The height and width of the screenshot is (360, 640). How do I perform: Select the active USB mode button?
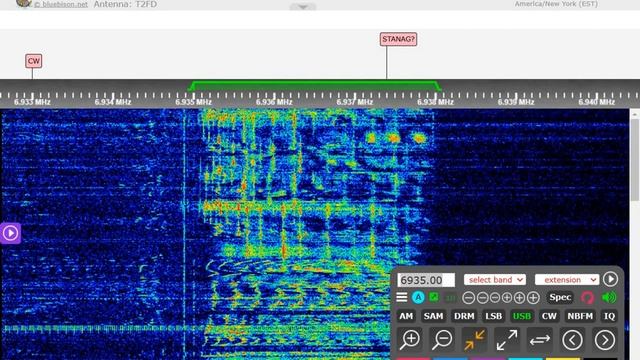(522, 316)
